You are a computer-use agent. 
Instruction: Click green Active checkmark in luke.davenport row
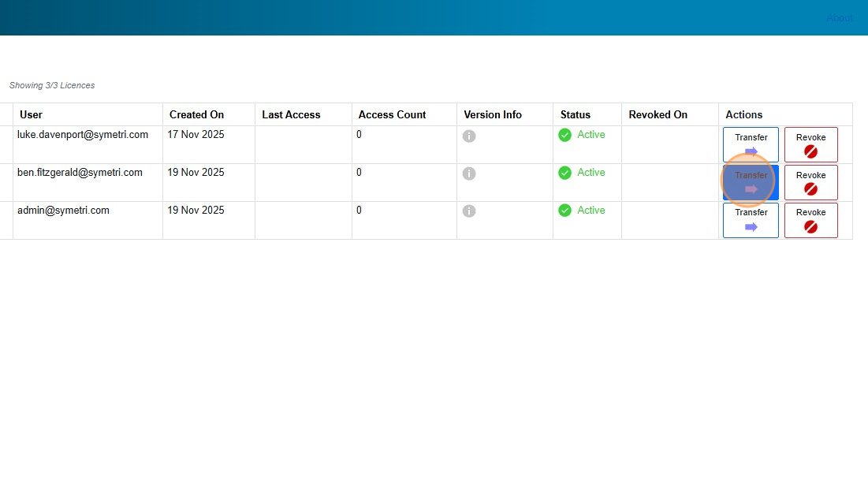(x=564, y=135)
